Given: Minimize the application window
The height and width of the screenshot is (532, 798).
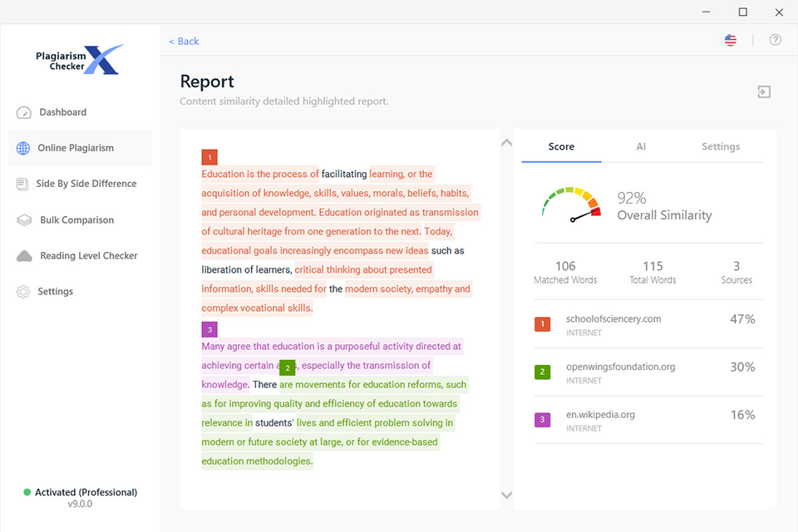Looking at the screenshot, I should click(706, 12).
